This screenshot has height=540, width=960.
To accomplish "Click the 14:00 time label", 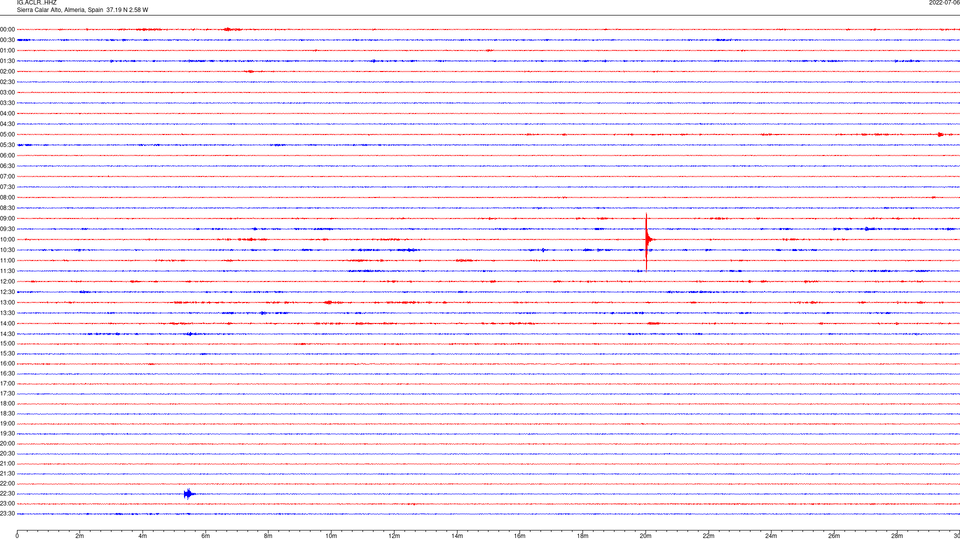I will [7, 323].
